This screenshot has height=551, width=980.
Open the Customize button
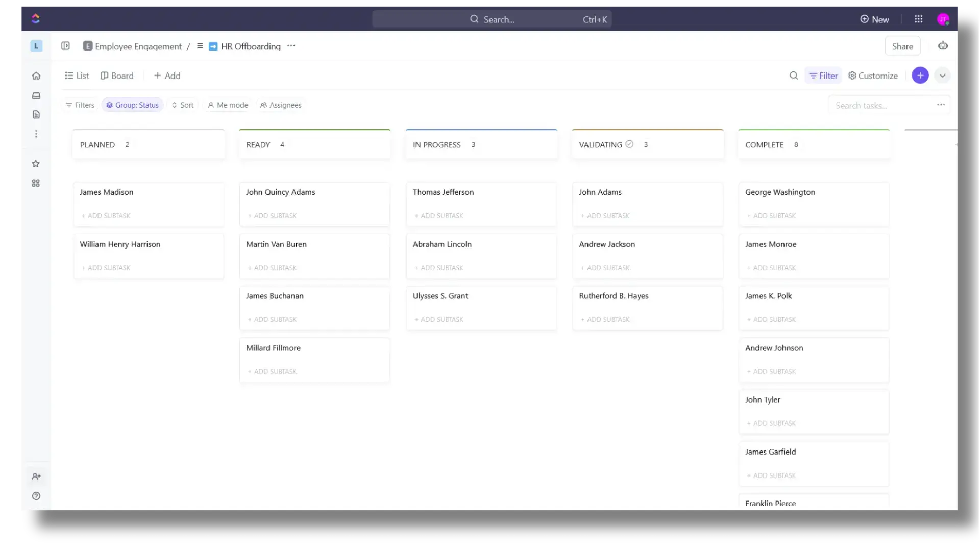[x=873, y=76]
